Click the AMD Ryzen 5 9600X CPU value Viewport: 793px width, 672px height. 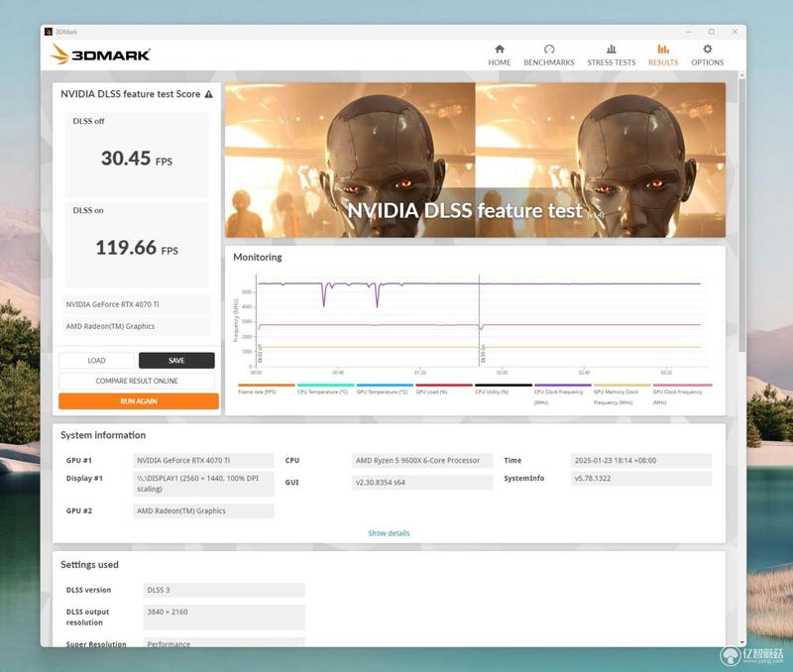click(422, 461)
